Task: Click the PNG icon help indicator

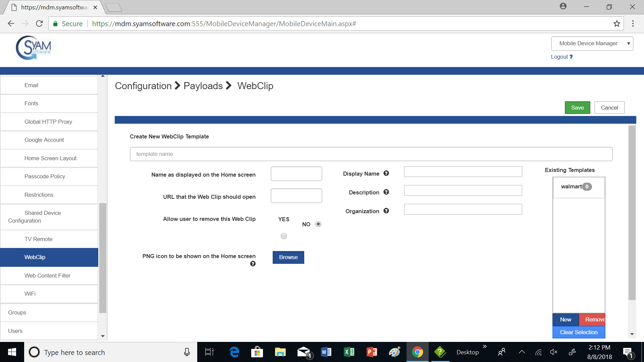Action: [253, 263]
